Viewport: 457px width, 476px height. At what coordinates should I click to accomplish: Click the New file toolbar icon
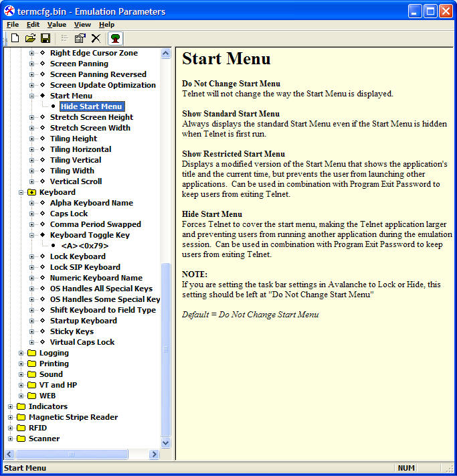click(15, 38)
